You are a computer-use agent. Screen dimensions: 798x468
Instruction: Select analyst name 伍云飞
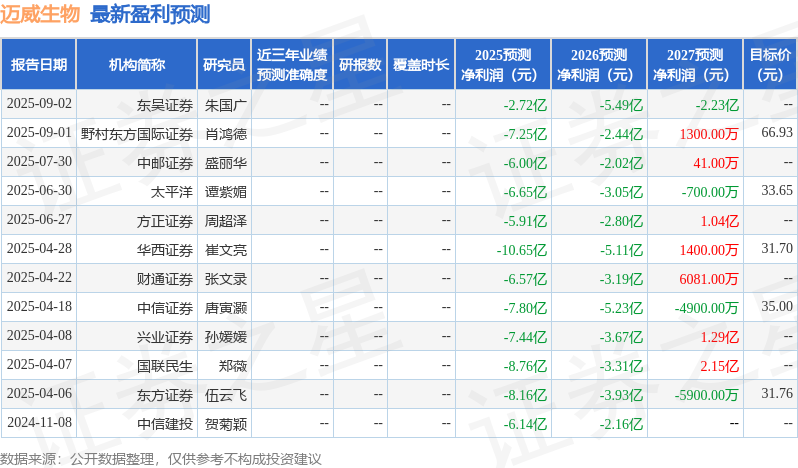point(225,395)
